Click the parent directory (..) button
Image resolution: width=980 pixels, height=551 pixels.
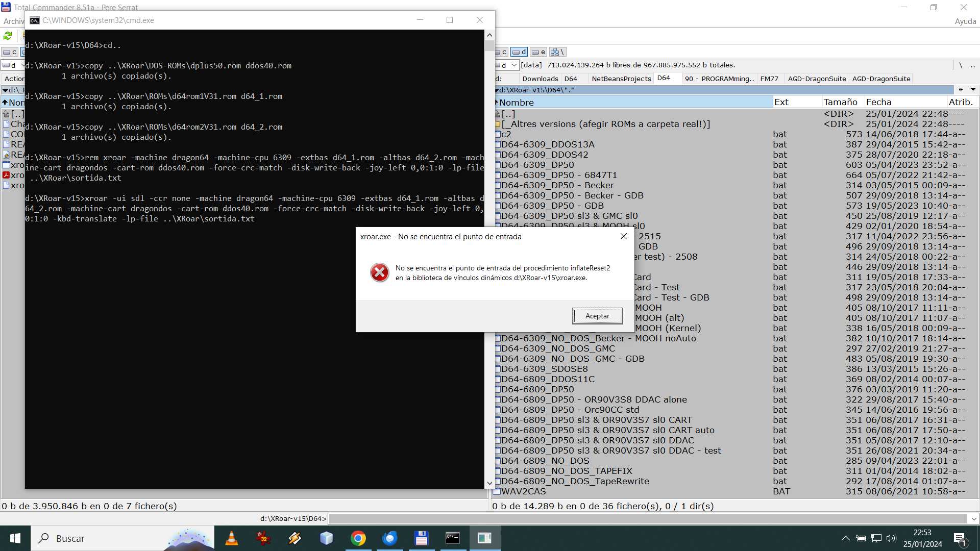[x=509, y=114]
